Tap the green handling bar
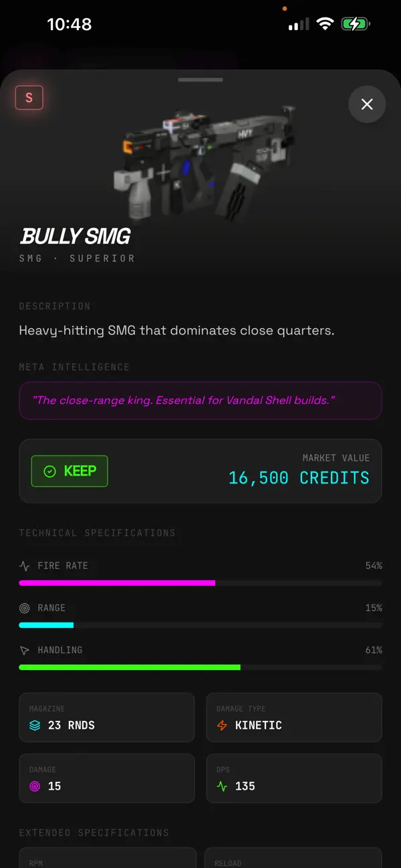Image resolution: width=401 pixels, height=868 pixels. click(x=130, y=667)
